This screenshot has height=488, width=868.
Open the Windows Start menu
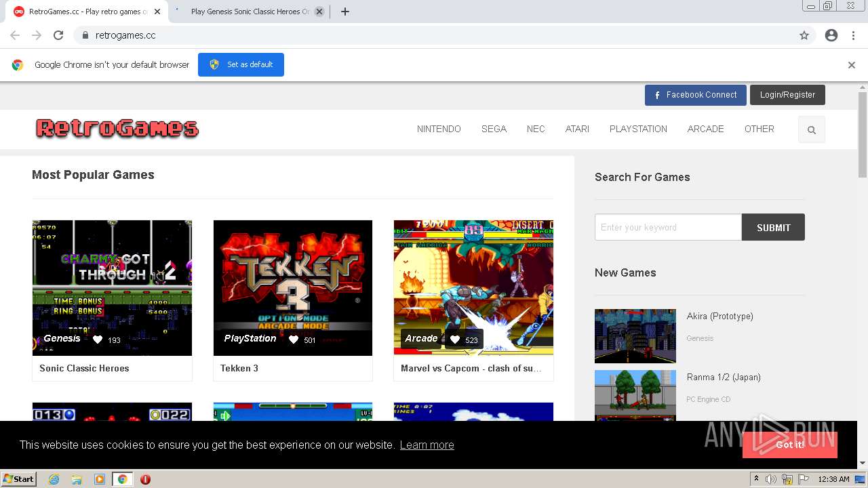coord(19,479)
